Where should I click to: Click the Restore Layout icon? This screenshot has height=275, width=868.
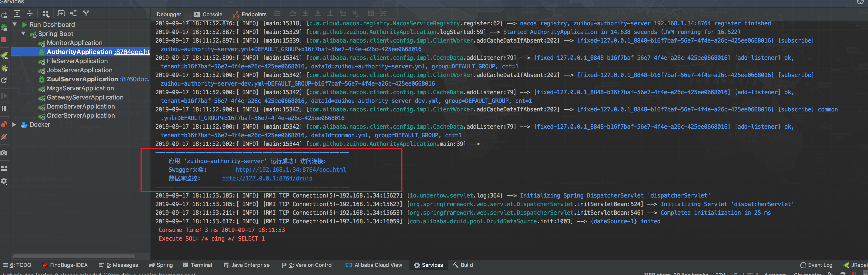[x=4, y=168]
